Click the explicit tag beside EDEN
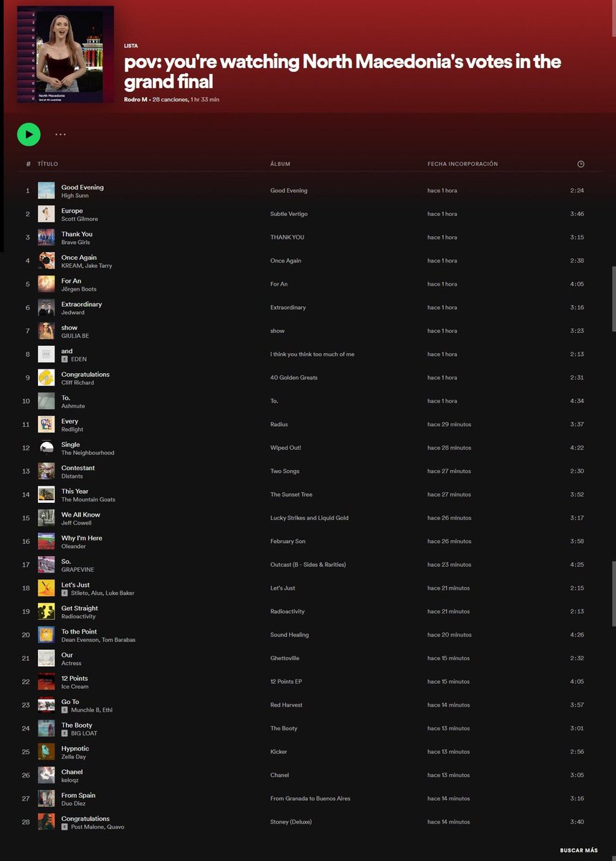The image size is (616, 861). coord(65,359)
